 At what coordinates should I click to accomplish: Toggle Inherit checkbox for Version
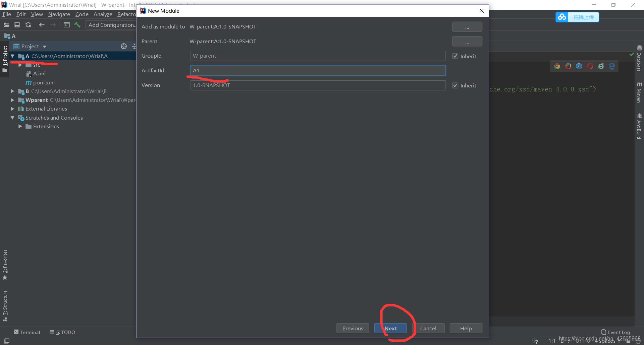(455, 85)
